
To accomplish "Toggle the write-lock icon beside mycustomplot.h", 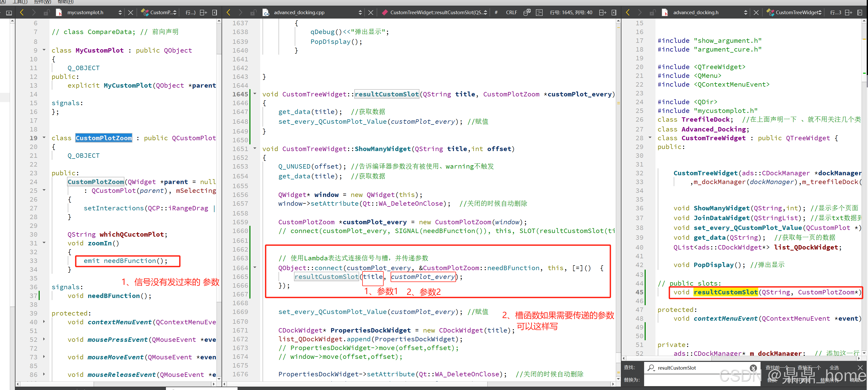I will pyautogui.click(x=46, y=12).
